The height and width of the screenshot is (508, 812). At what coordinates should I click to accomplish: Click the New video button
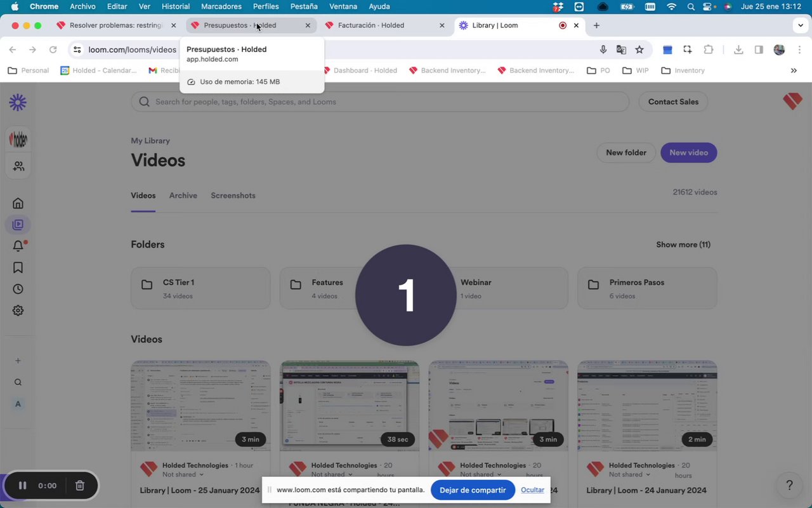tap(689, 152)
